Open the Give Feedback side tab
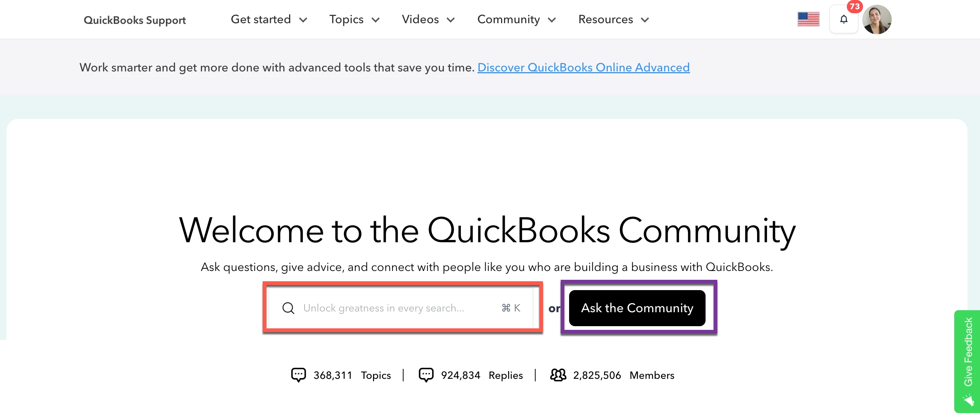 click(967, 361)
